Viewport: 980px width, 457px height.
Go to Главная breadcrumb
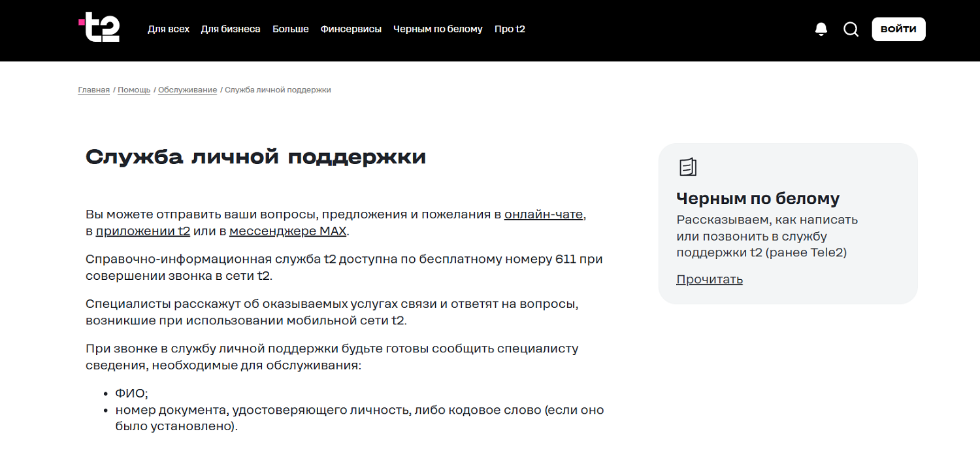point(94,90)
